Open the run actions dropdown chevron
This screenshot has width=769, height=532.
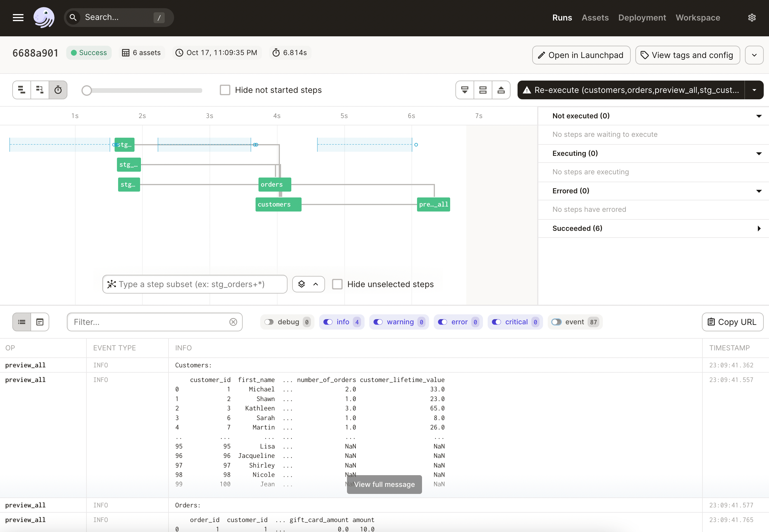pyautogui.click(x=754, y=55)
